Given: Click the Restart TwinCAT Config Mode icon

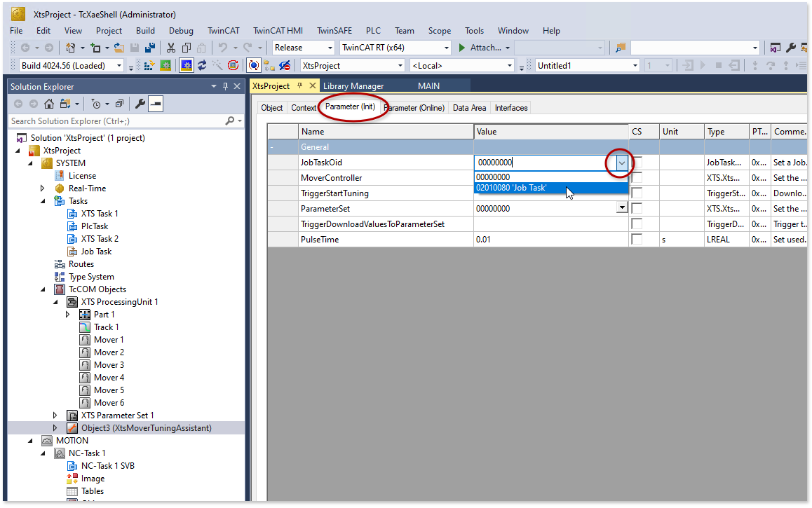Looking at the screenshot, I should [x=187, y=65].
